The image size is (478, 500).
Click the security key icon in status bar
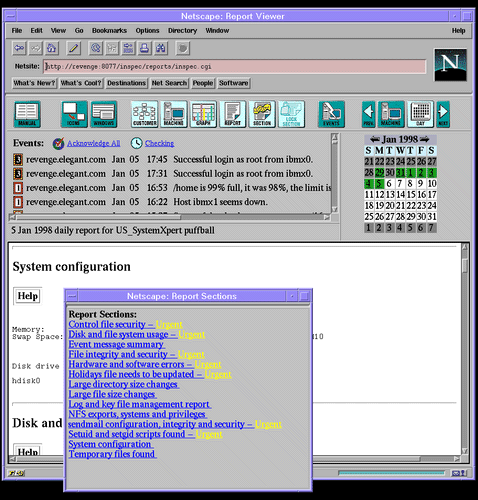pyautogui.click(x=17, y=473)
